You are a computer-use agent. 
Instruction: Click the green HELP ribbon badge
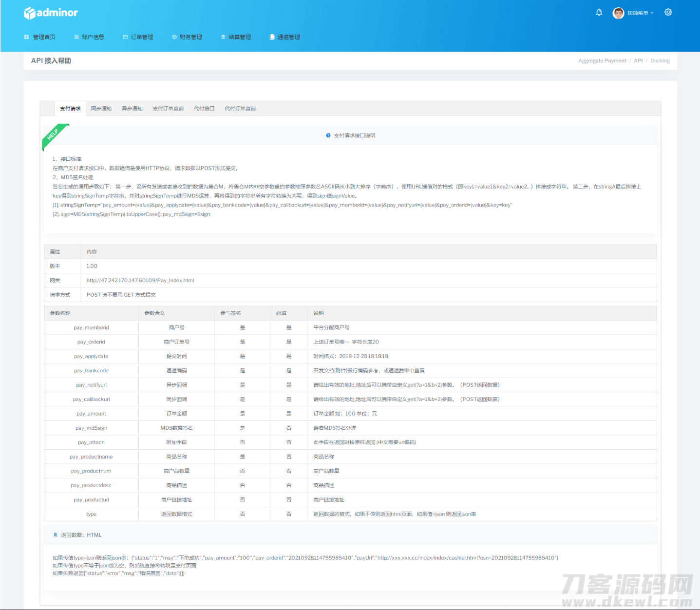pyautogui.click(x=54, y=135)
